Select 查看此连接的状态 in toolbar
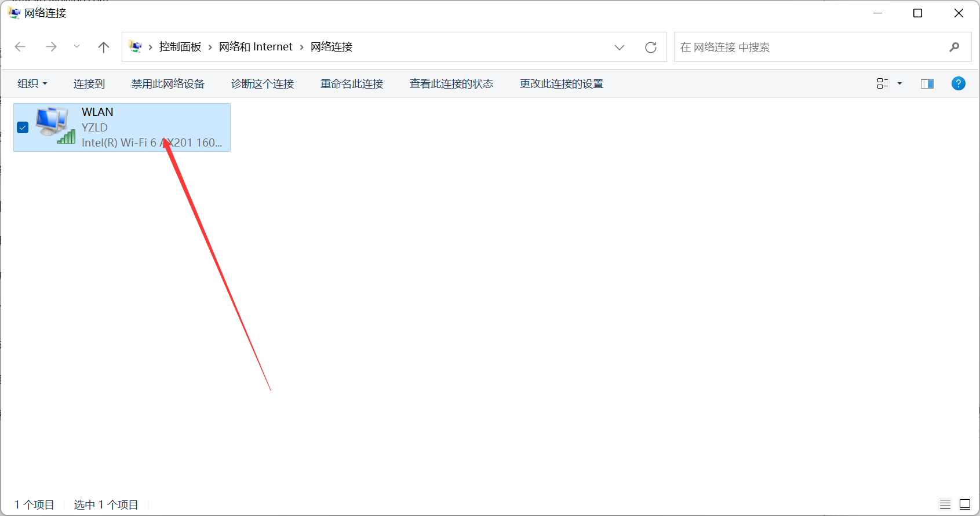This screenshot has height=516, width=980. (451, 84)
